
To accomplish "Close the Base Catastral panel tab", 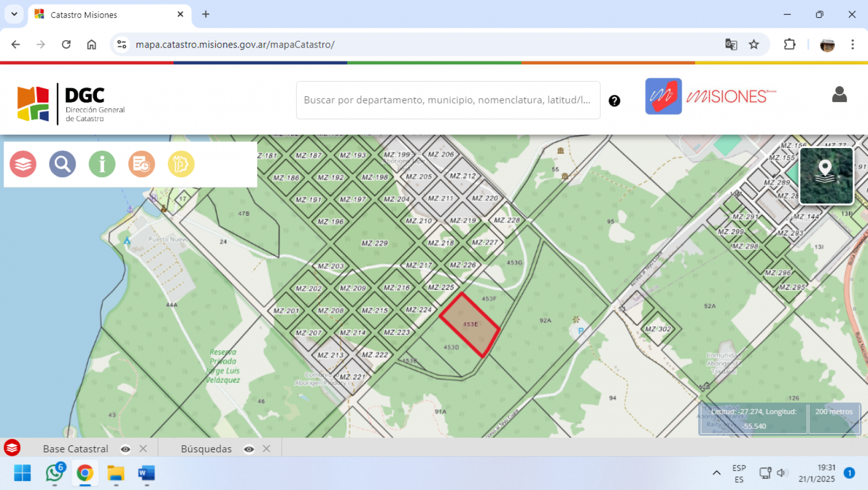I will tap(143, 449).
